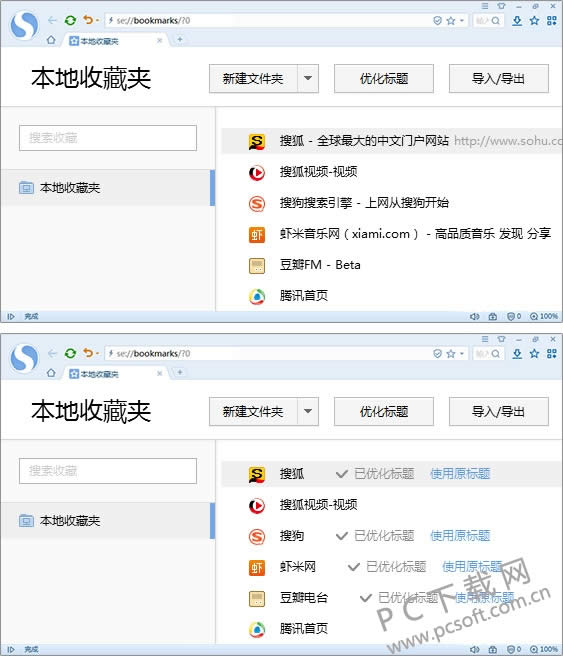Viewport: 563px width, 656px height.
Task: Click the 优化标题 button in top window
Action: coord(384,78)
